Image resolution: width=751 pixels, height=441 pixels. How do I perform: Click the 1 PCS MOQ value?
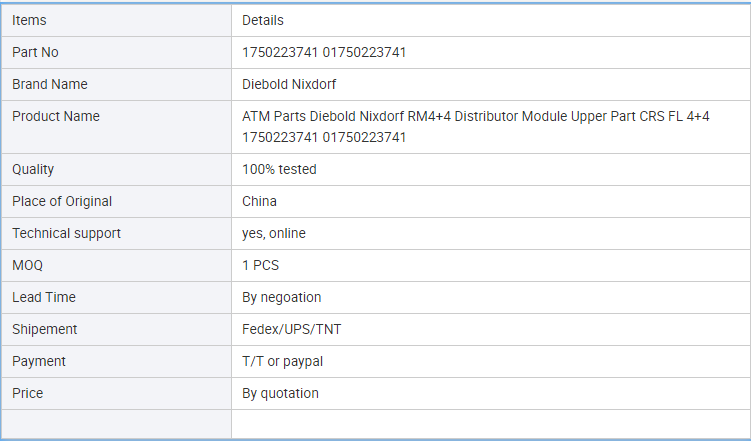pos(260,265)
